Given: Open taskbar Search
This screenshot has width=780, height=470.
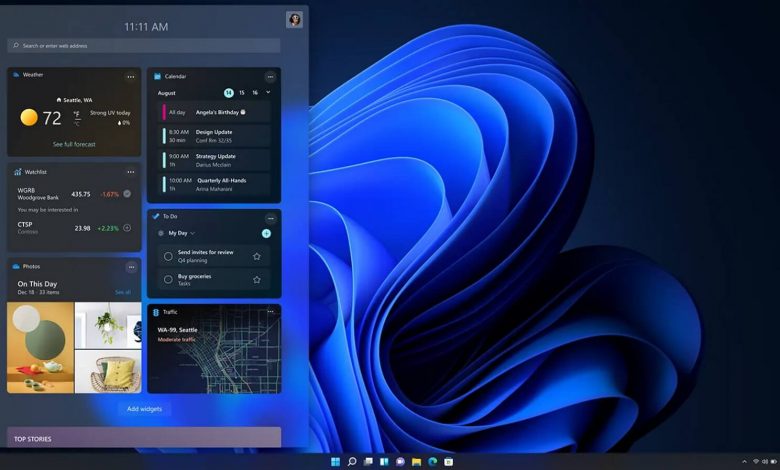Looking at the screenshot, I should point(352,462).
